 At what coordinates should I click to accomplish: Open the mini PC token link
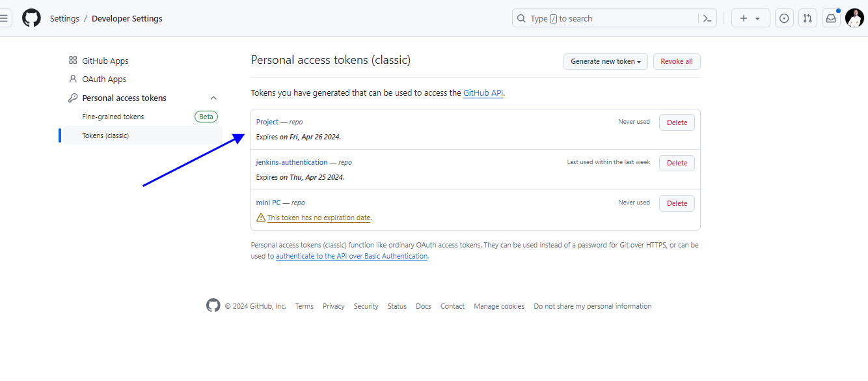[268, 203]
